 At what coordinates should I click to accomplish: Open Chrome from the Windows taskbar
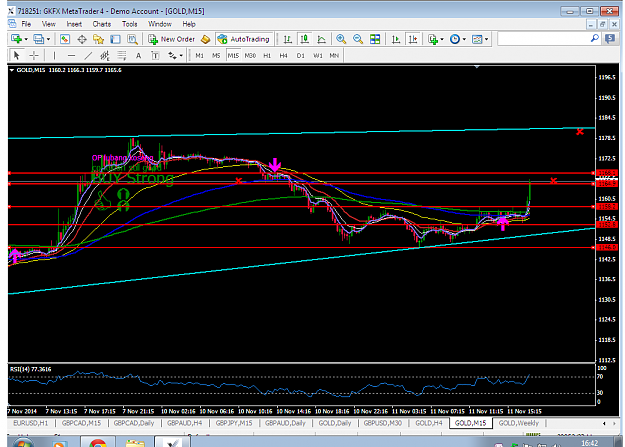pos(98,442)
